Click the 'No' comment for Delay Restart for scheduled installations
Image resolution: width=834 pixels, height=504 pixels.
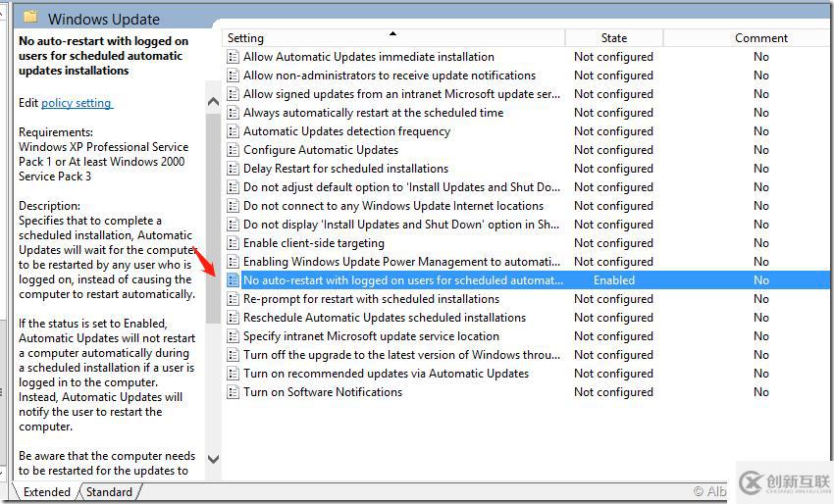coord(761,169)
